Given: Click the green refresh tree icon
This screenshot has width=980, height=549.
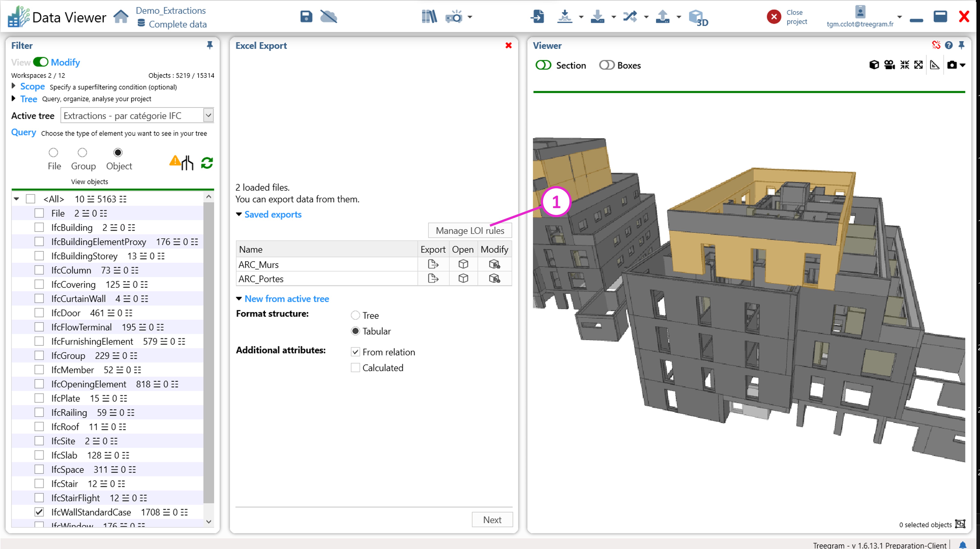Looking at the screenshot, I should [x=207, y=163].
